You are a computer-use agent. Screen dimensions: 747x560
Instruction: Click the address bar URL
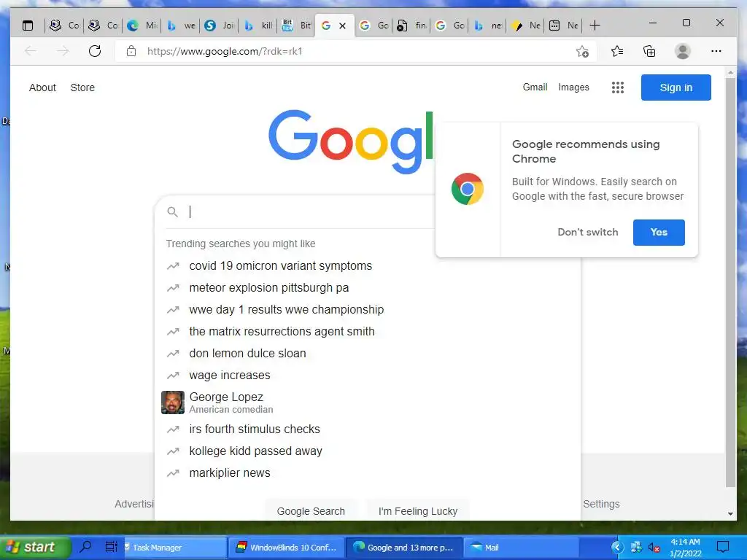(x=225, y=51)
